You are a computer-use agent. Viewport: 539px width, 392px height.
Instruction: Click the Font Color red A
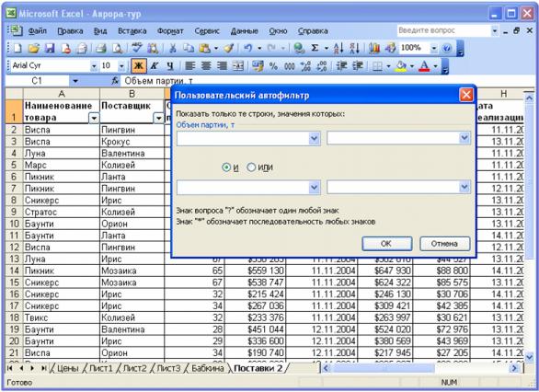click(x=425, y=65)
